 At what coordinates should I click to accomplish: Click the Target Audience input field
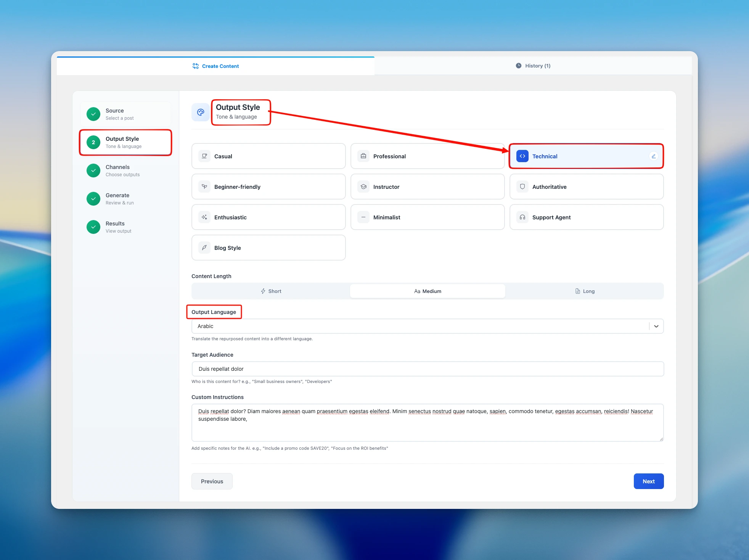pyautogui.click(x=427, y=369)
